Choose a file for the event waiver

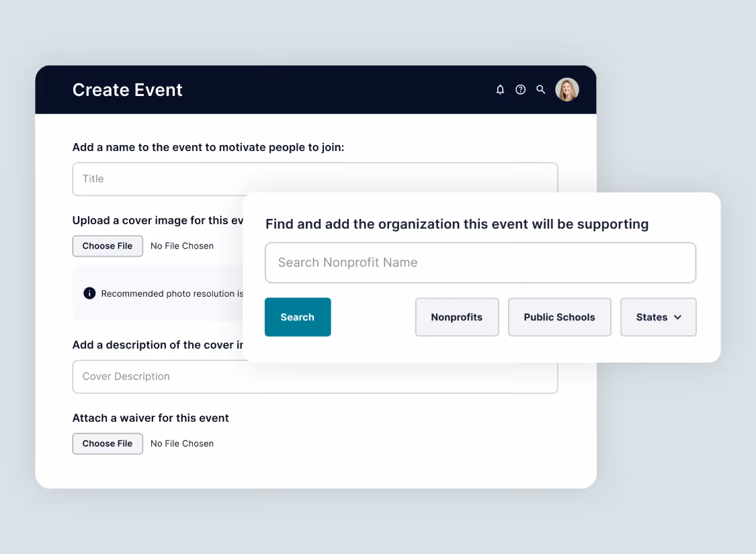click(x=108, y=443)
